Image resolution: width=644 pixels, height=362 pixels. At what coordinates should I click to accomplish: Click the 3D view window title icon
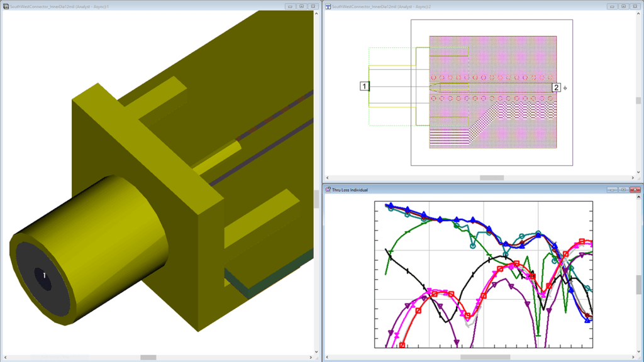coord(5,6)
